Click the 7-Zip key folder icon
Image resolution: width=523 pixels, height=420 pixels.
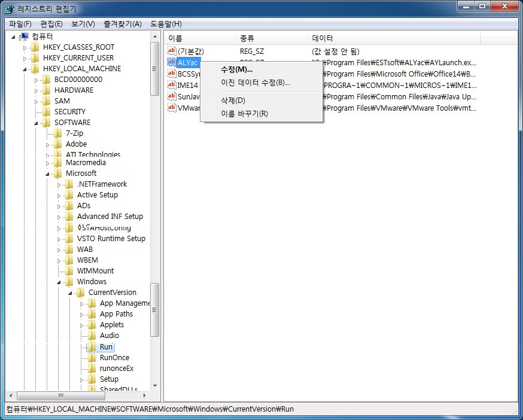[57, 133]
